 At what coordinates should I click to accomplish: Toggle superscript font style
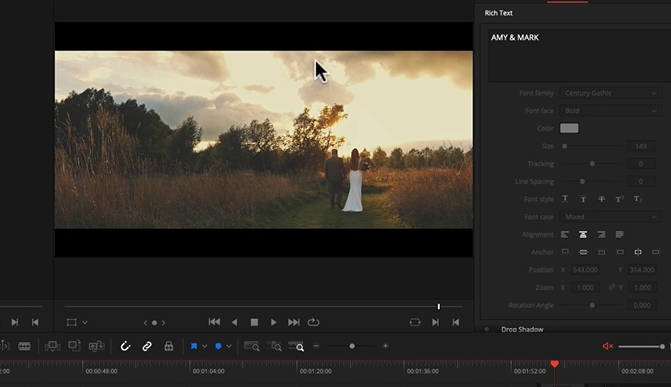tap(619, 199)
